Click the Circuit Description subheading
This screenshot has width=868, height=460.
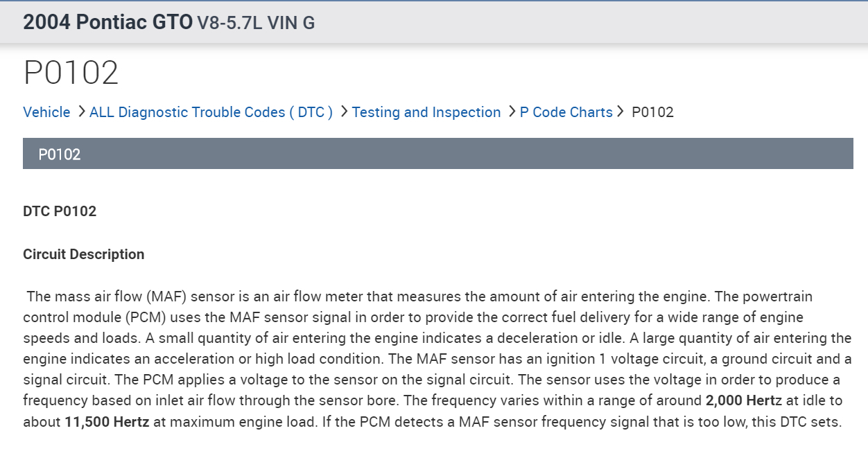[x=83, y=254]
